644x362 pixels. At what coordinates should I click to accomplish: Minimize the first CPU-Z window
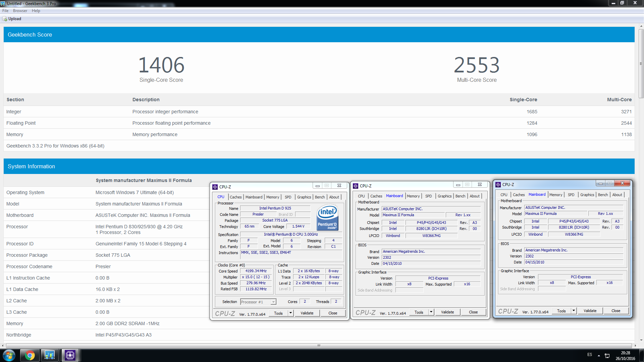tap(317, 186)
